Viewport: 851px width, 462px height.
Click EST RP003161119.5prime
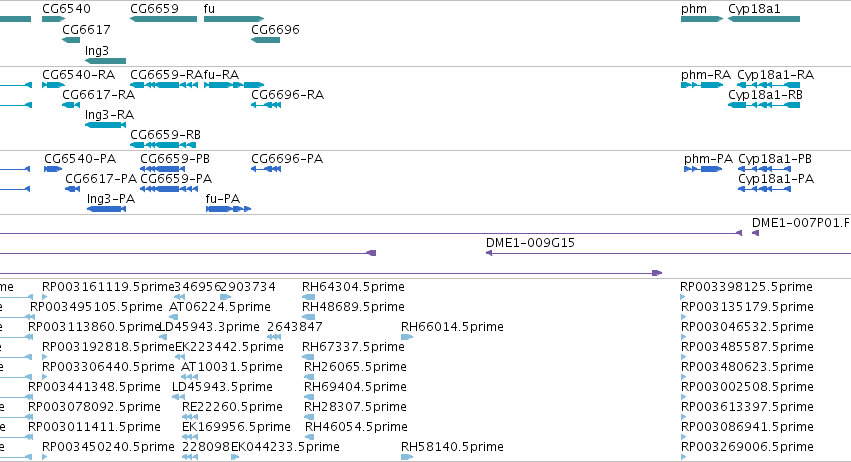click(x=108, y=287)
